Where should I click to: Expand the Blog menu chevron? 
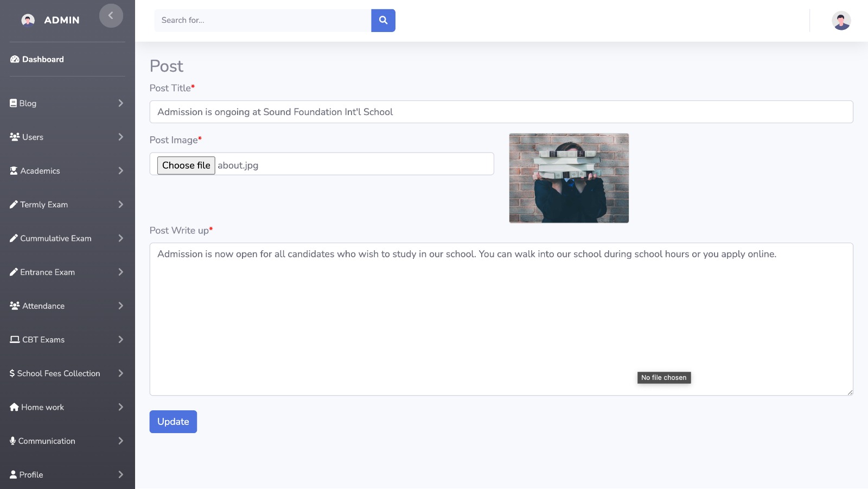(120, 103)
